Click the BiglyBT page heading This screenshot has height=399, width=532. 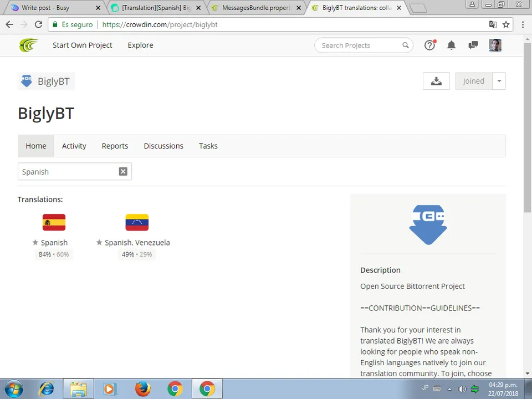(x=46, y=113)
